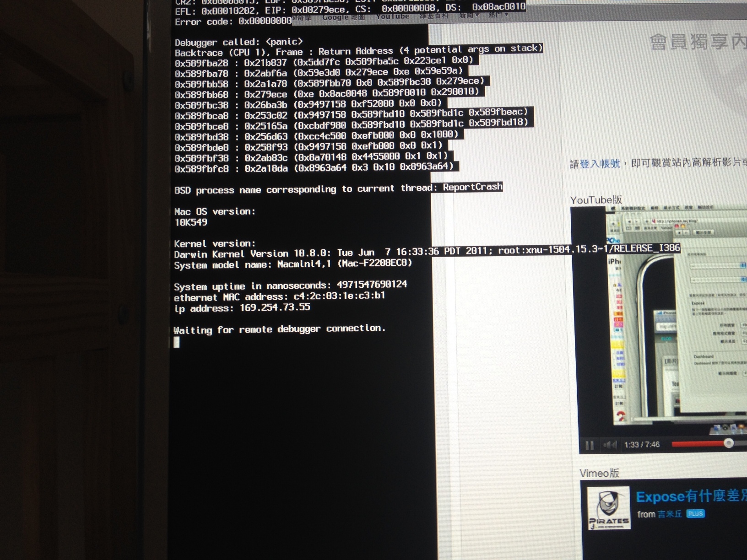Pause the YouTube video player
This screenshot has width=747, height=560.
click(x=590, y=445)
